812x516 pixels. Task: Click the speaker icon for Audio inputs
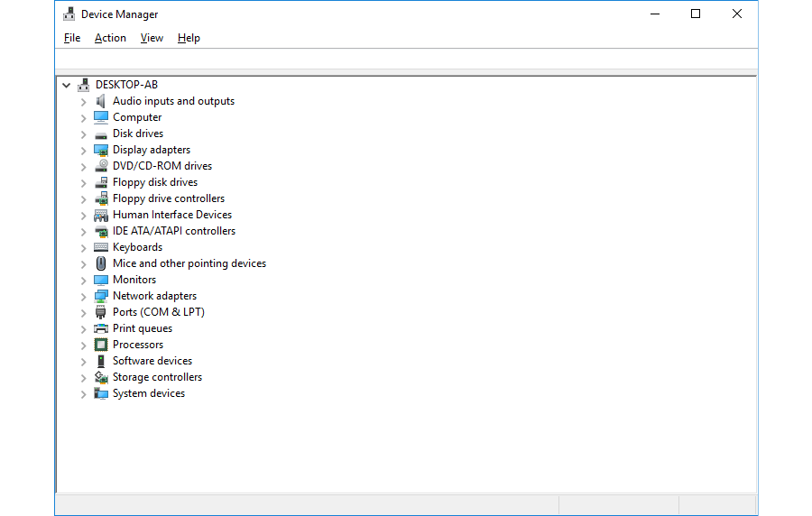101,101
